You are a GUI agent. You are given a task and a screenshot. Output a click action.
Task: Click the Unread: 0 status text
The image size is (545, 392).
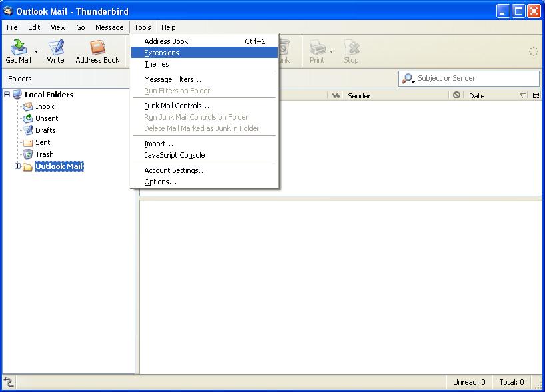tap(469, 382)
